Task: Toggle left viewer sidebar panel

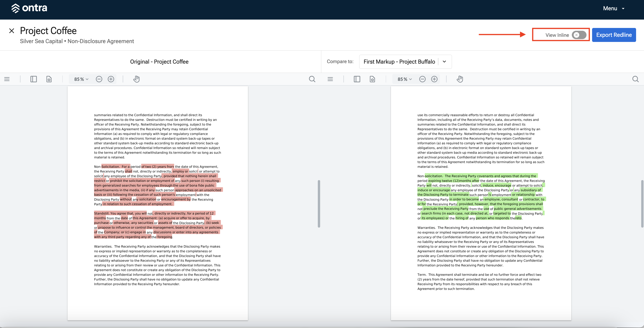Action: click(x=34, y=79)
